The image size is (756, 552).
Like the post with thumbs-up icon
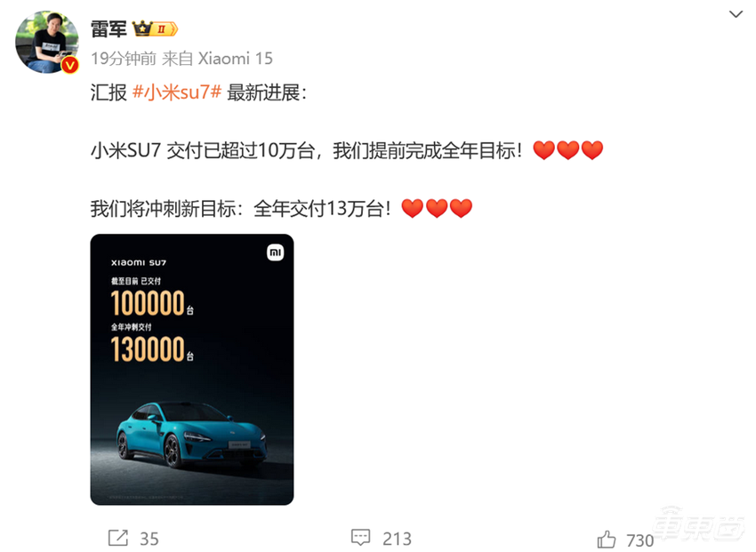[x=607, y=539]
